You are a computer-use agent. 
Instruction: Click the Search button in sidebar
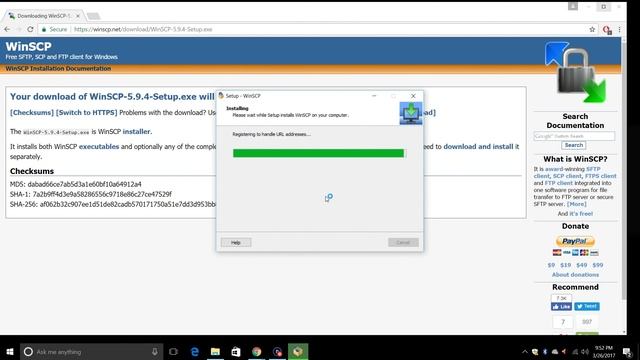[x=573, y=145]
